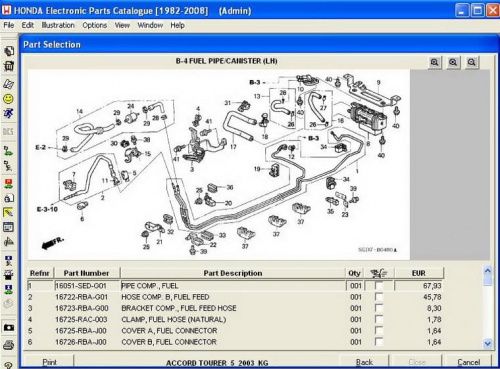Click the Back button
Viewport: 500px width, 369px height.
coord(364,362)
